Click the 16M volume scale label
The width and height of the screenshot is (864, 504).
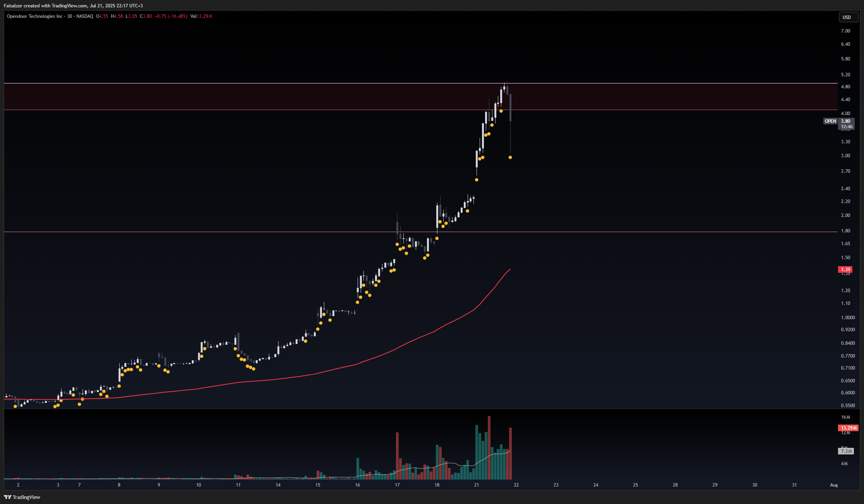[x=845, y=417]
